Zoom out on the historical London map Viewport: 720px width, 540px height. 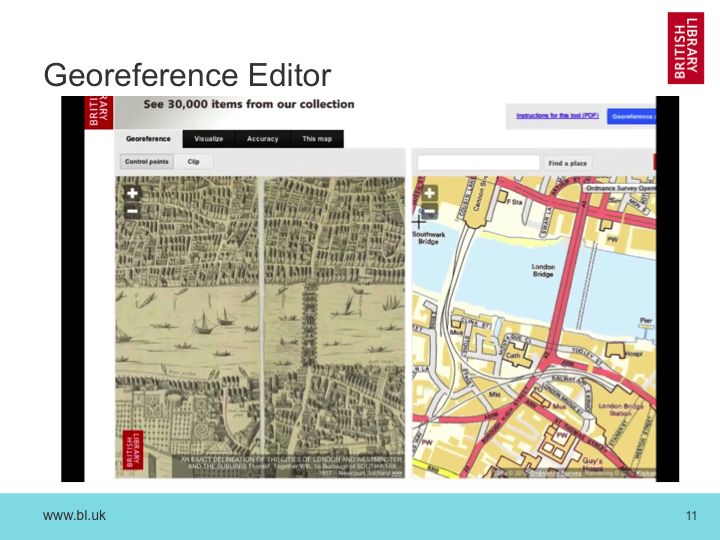pyautogui.click(x=132, y=210)
